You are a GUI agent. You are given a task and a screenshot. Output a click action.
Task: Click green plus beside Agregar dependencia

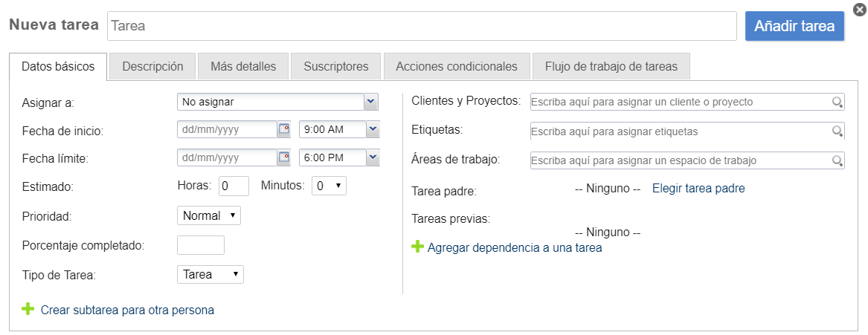pos(418,247)
